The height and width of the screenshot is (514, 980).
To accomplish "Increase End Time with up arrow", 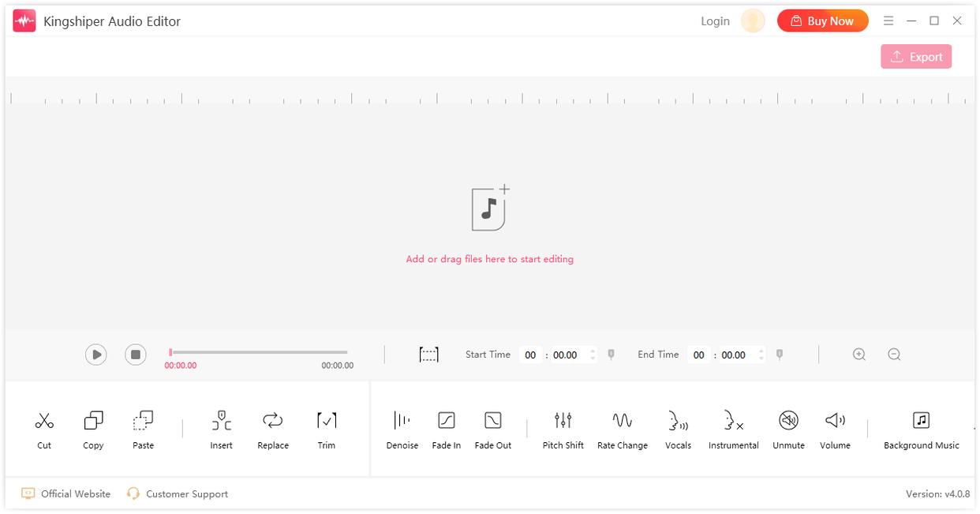I will (x=761, y=351).
